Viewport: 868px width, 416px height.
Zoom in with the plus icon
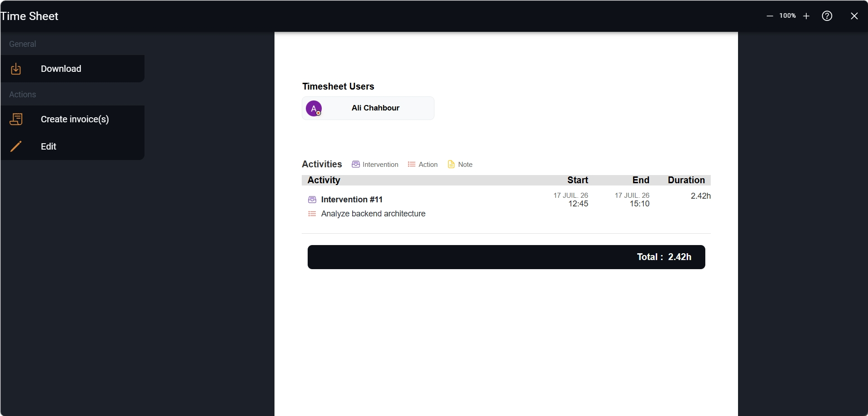click(806, 16)
